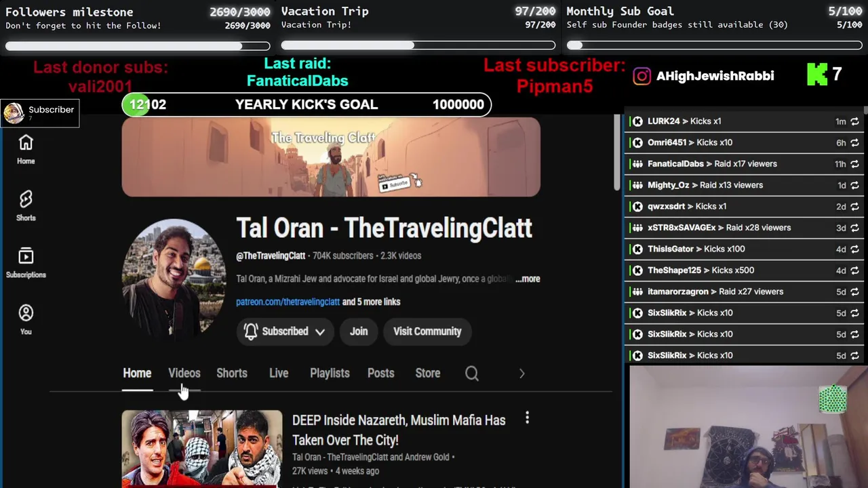Open the Nazareth video thumbnail
868x488 pixels.
pyautogui.click(x=202, y=449)
